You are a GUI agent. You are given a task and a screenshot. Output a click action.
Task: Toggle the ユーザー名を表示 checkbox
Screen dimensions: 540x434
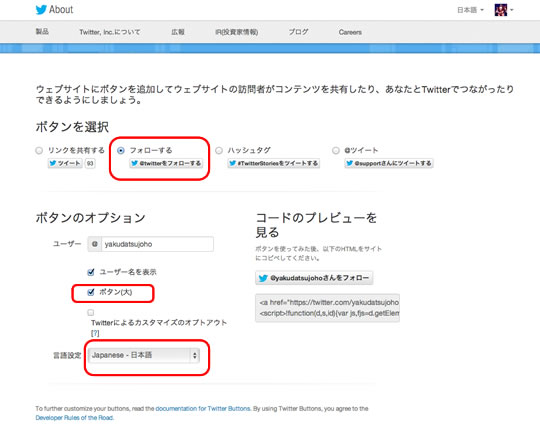tap(91, 272)
